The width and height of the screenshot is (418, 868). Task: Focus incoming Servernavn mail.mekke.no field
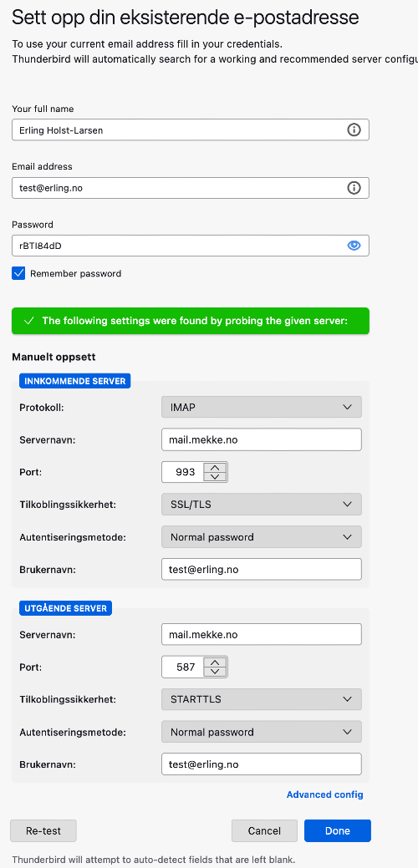click(x=262, y=439)
